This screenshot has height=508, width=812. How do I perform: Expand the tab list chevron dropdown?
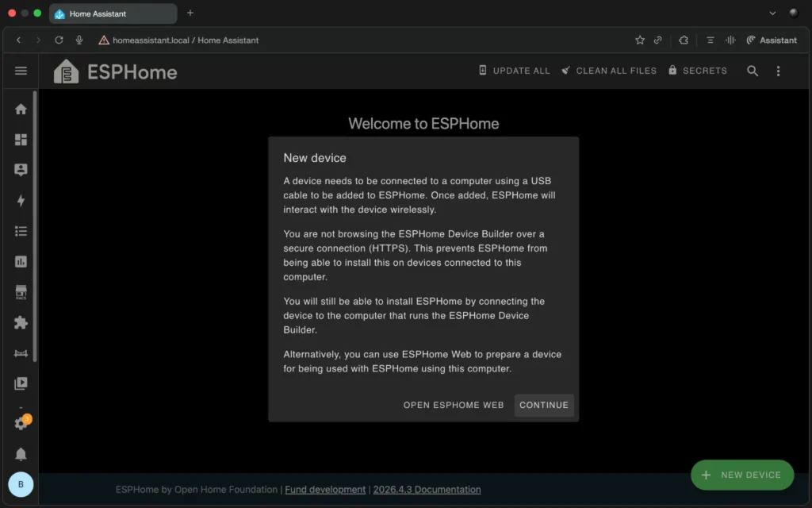coord(772,13)
